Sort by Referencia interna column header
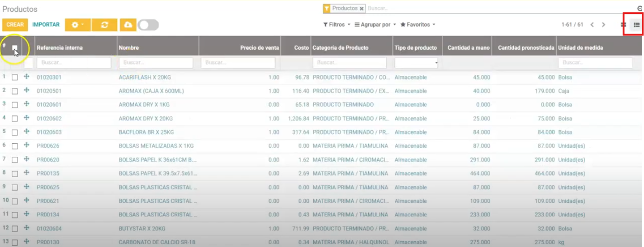 60,48
